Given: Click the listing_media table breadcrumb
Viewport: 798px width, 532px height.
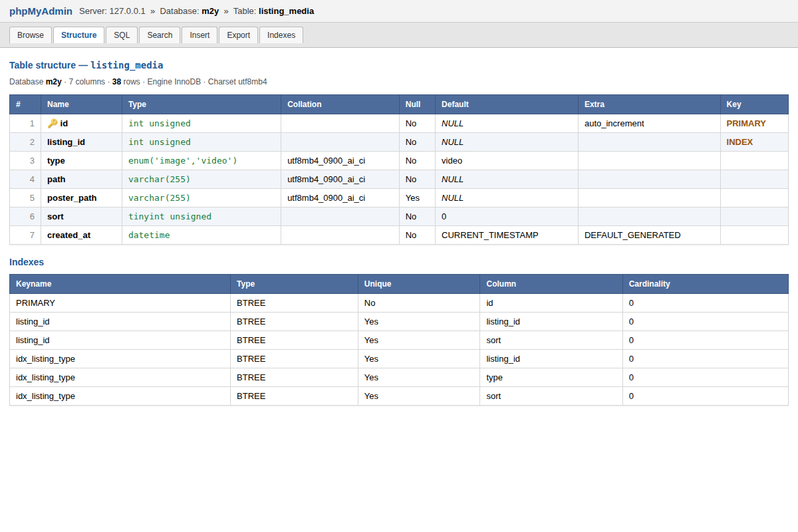Looking at the screenshot, I should click(286, 11).
